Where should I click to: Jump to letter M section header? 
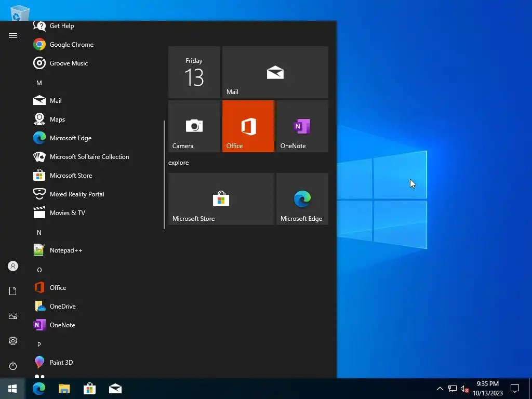click(39, 83)
